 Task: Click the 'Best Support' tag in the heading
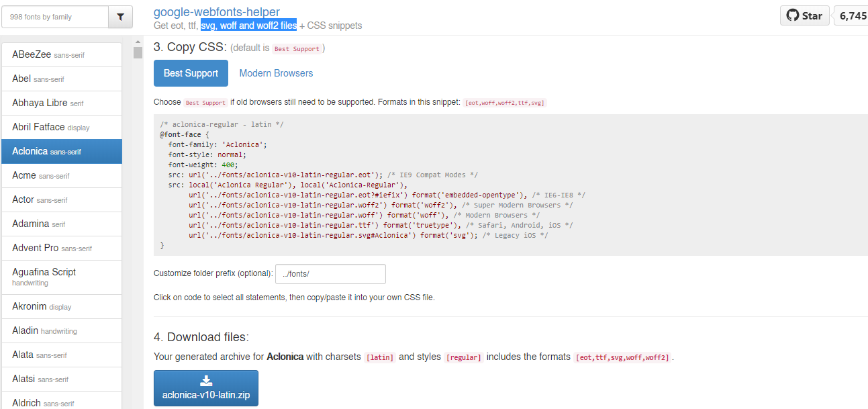click(296, 49)
